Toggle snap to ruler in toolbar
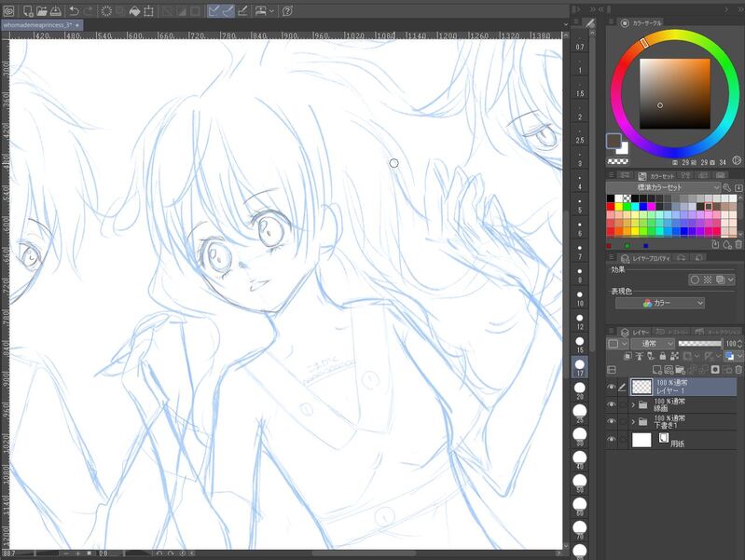This screenshot has width=745, height=560. point(214,10)
